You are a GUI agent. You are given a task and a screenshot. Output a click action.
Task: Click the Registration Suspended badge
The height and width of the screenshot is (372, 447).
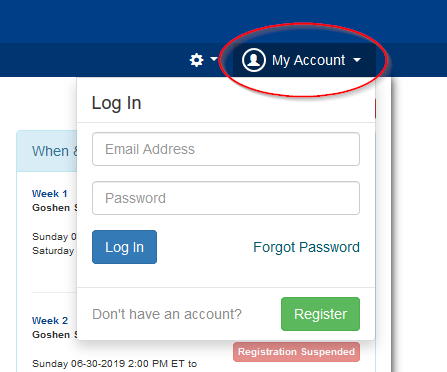point(296,352)
